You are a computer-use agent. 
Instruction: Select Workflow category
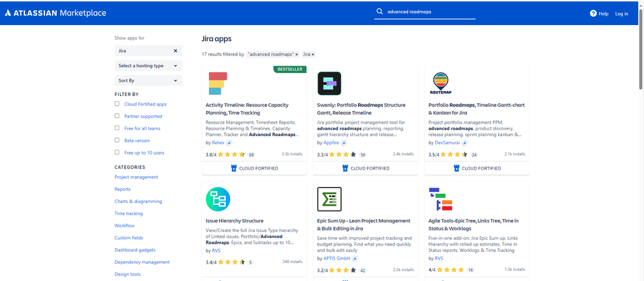pos(124,226)
